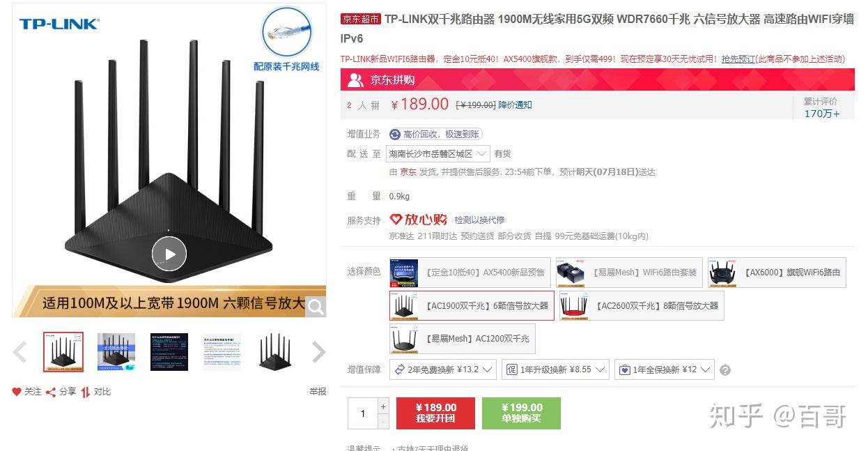868x451 pixels.
Task: Show previous thumbnails with left arrow
Action: click(20, 352)
